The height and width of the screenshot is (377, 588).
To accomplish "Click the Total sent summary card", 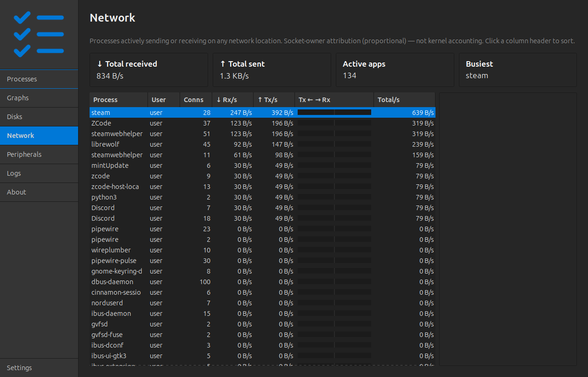I will point(272,70).
